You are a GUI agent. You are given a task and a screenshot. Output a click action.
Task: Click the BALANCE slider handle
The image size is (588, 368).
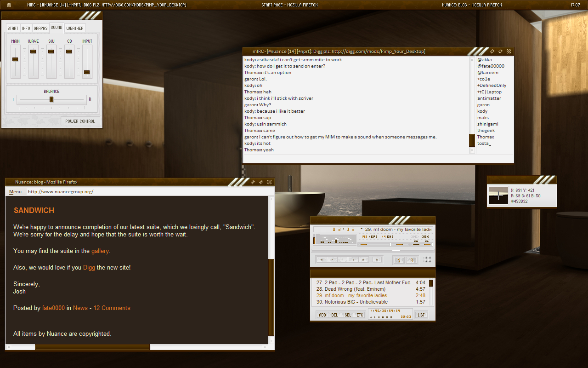click(x=51, y=99)
